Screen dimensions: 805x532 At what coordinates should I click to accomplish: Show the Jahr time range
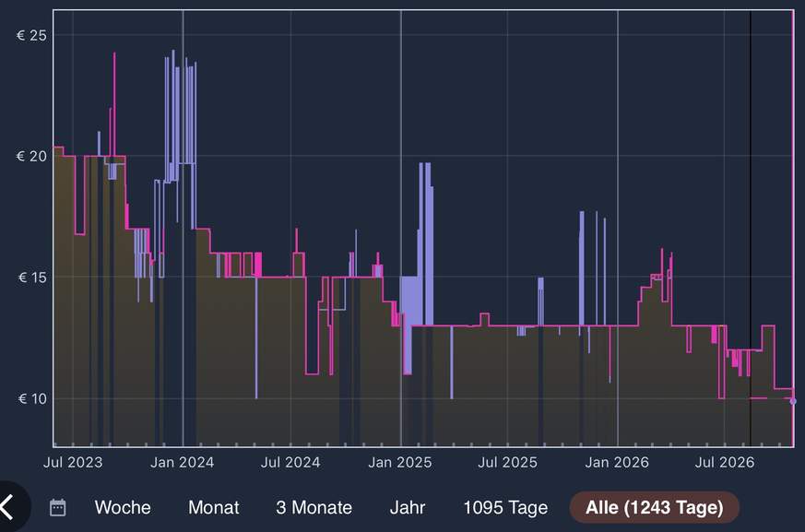(408, 507)
